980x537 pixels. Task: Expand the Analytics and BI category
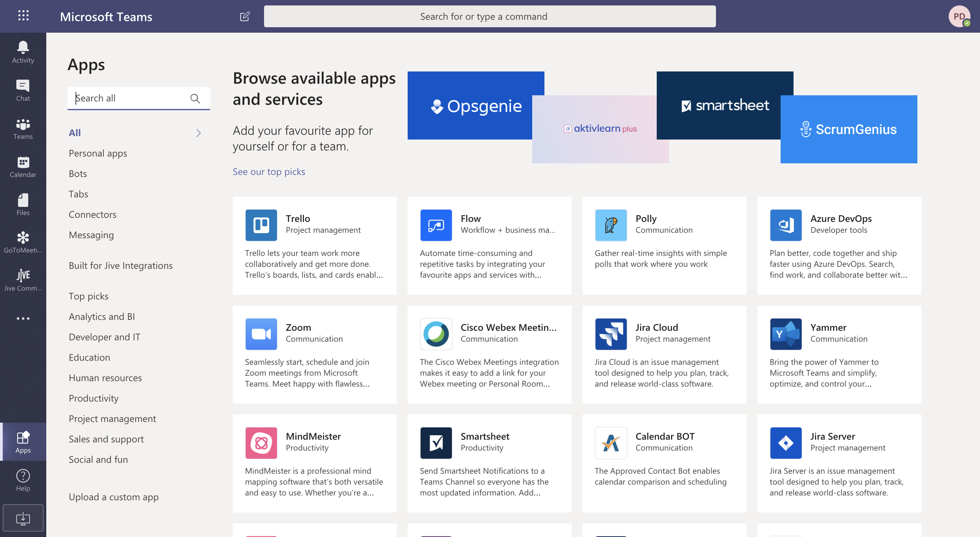coord(102,316)
